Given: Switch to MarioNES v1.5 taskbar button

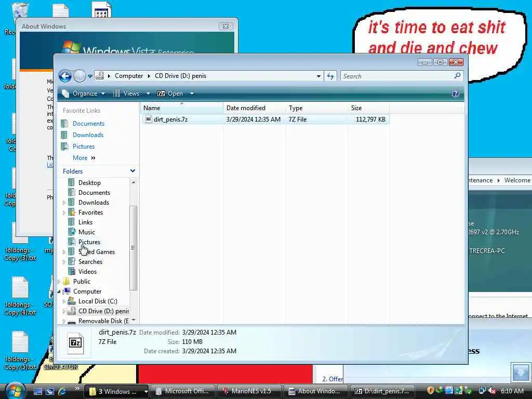Looking at the screenshot, I should pos(249,392).
